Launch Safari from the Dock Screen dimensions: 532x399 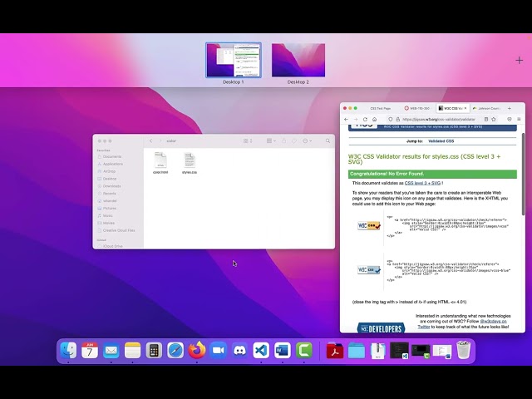pyautogui.click(x=175, y=350)
